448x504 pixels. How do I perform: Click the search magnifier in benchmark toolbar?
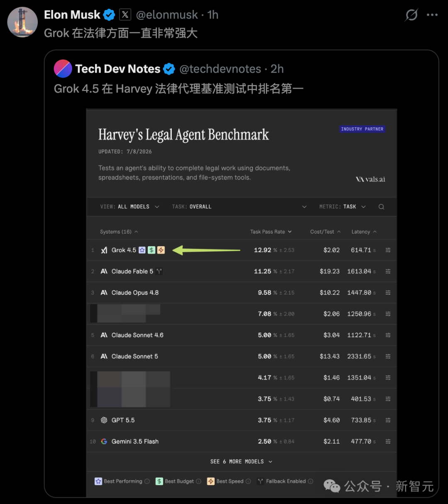pyautogui.click(x=381, y=207)
